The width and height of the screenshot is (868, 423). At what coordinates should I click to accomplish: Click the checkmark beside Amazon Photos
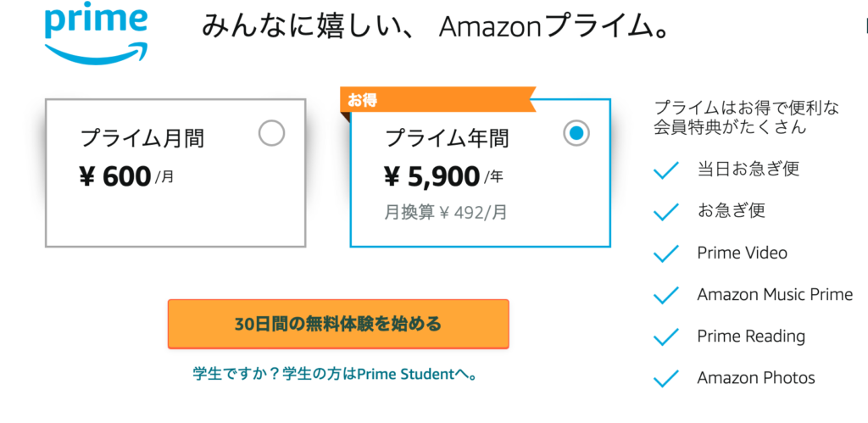pos(666,378)
